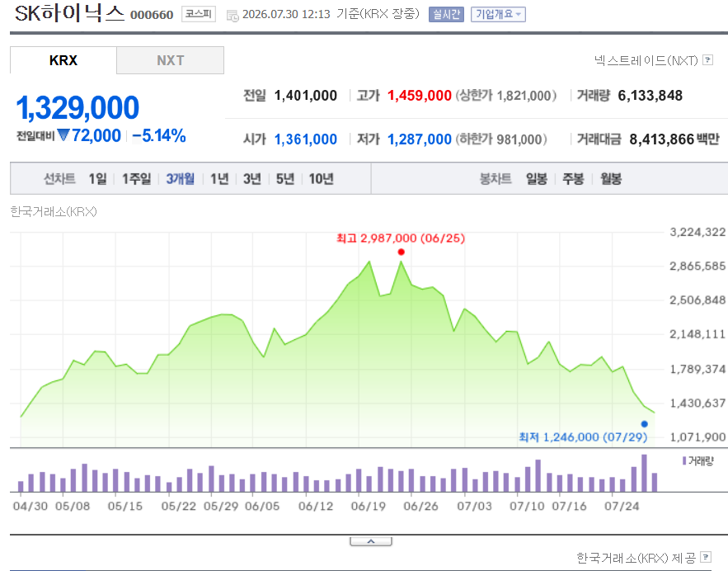The height and width of the screenshot is (571, 728).
Task: Click the 2,148,111 price axis label
Action: 697,334
